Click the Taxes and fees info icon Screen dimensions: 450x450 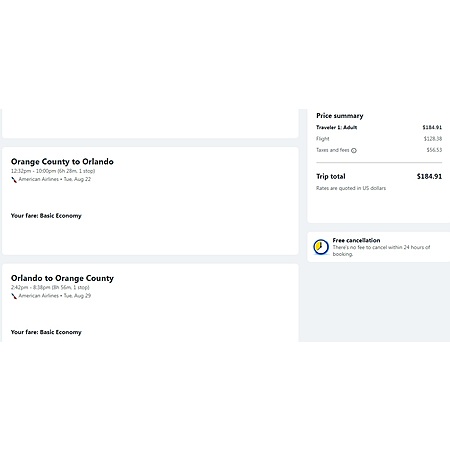[x=354, y=150]
